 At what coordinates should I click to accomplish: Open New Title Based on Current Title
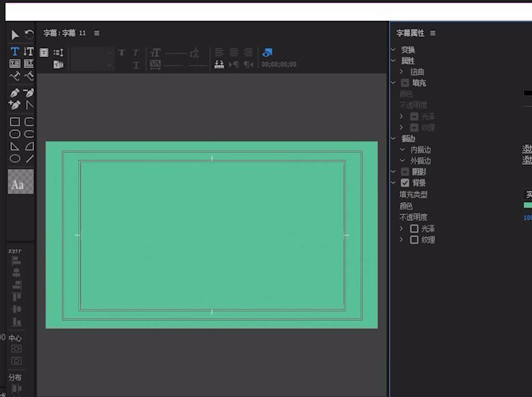pyautogui.click(x=44, y=53)
